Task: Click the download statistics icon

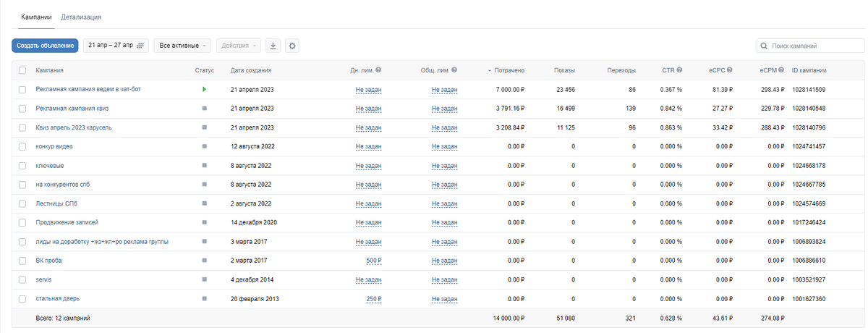Action: pos(273,46)
